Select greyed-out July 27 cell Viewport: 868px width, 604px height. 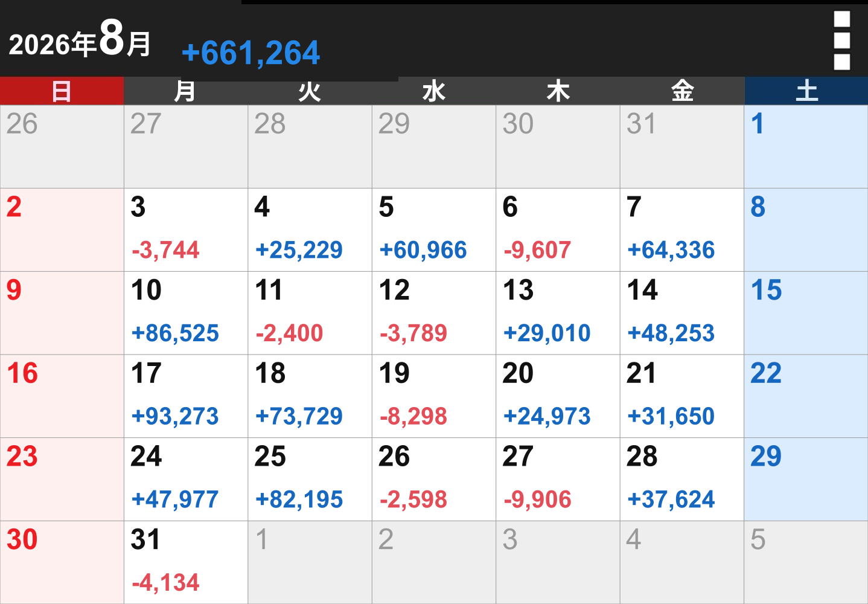click(186, 147)
